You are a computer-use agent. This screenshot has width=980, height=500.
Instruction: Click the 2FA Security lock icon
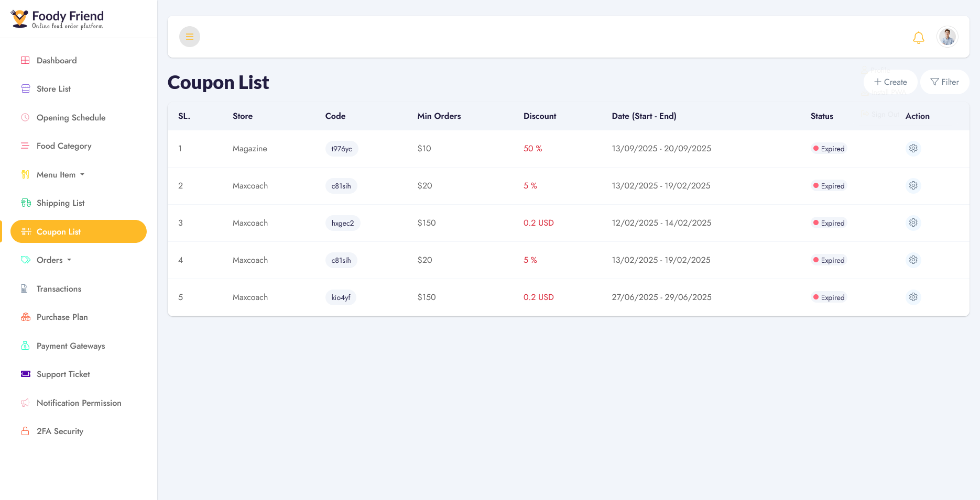(x=25, y=431)
